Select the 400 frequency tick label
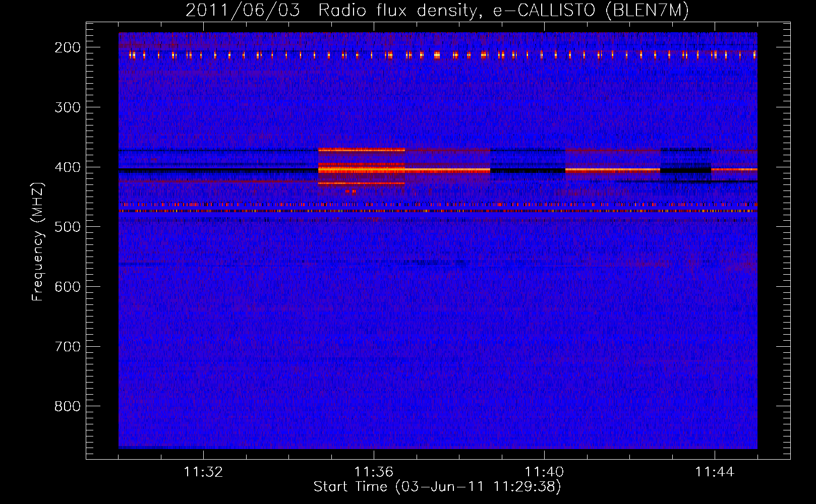This screenshot has width=816, height=504. click(68, 167)
